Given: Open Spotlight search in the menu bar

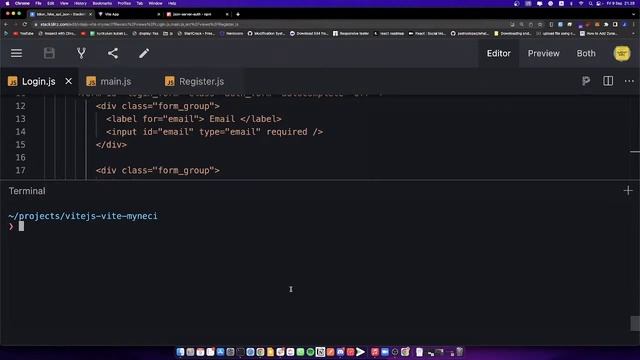Looking at the screenshot, I should pyautogui.click(x=590, y=3).
